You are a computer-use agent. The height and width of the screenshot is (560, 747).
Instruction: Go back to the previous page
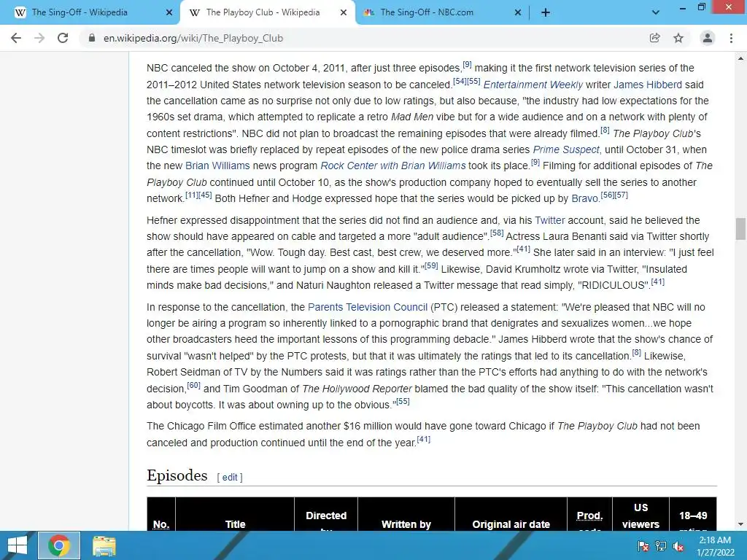(x=16, y=38)
